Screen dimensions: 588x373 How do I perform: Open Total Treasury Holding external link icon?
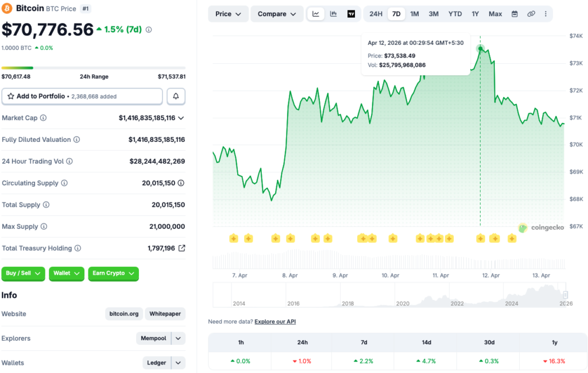(x=181, y=248)
